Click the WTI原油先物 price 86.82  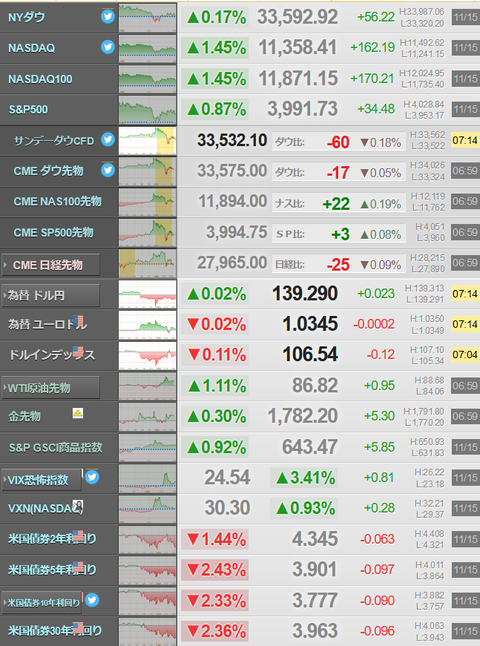[315, 385]
